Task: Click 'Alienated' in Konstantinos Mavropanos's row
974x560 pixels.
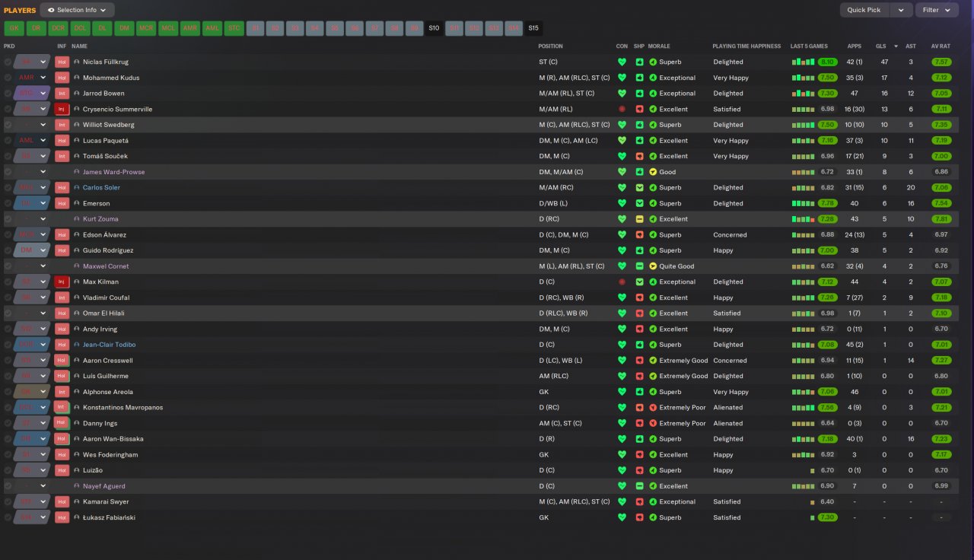Action: point(727,407)
